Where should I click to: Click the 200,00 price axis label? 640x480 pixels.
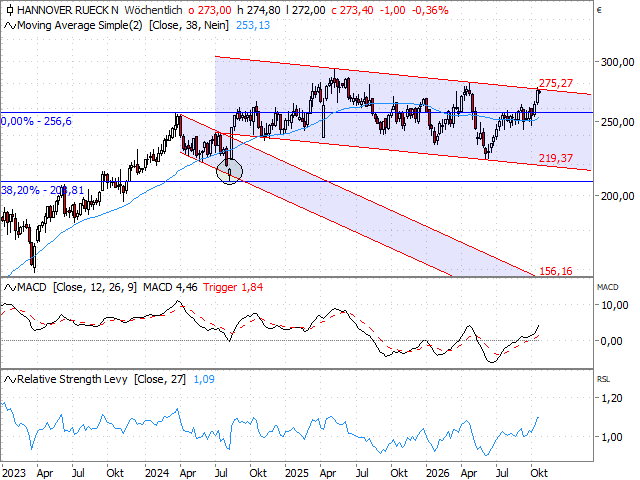[617, 196]
